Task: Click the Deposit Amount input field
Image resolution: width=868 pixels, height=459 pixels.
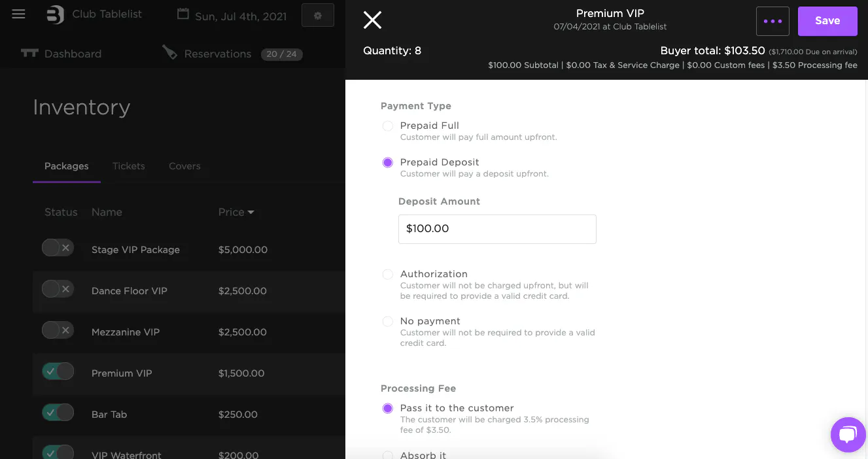Action: 497,229
